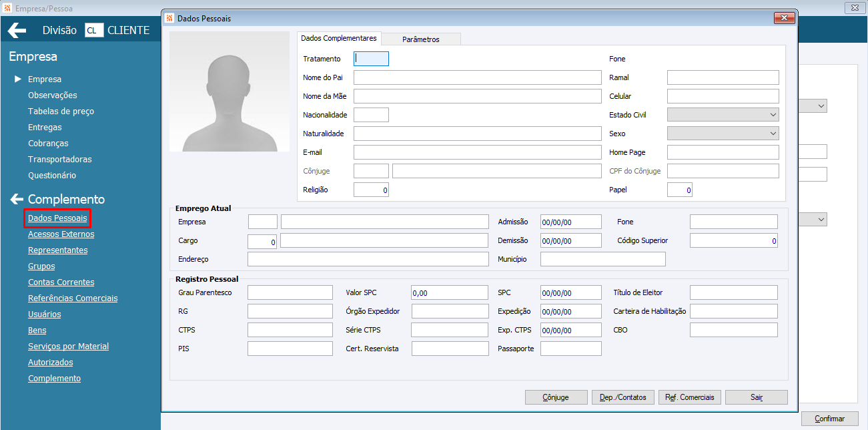Click the CPF do Cônjuge field

(723, 171)
